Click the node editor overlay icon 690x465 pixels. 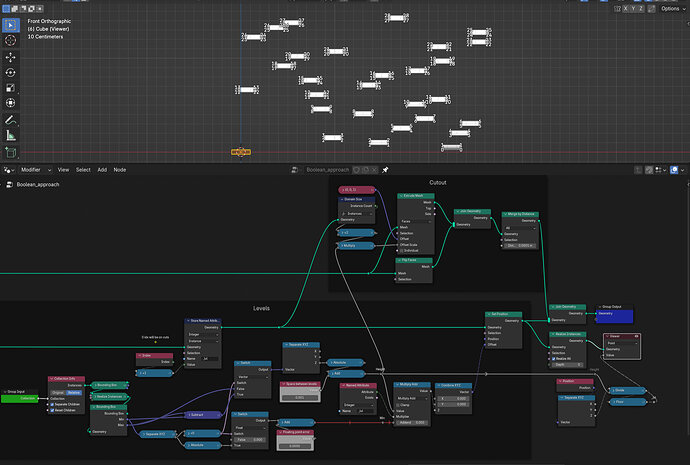pos(674,170)
